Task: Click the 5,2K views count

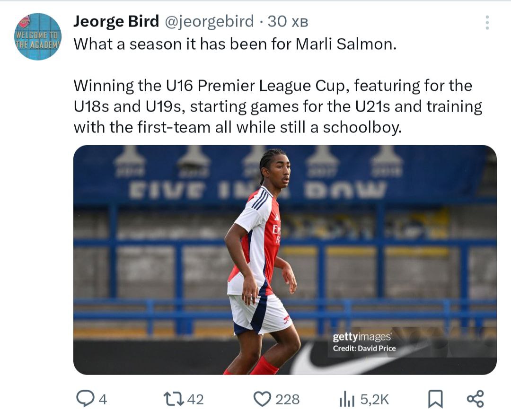Action: [x=374, y=400]
